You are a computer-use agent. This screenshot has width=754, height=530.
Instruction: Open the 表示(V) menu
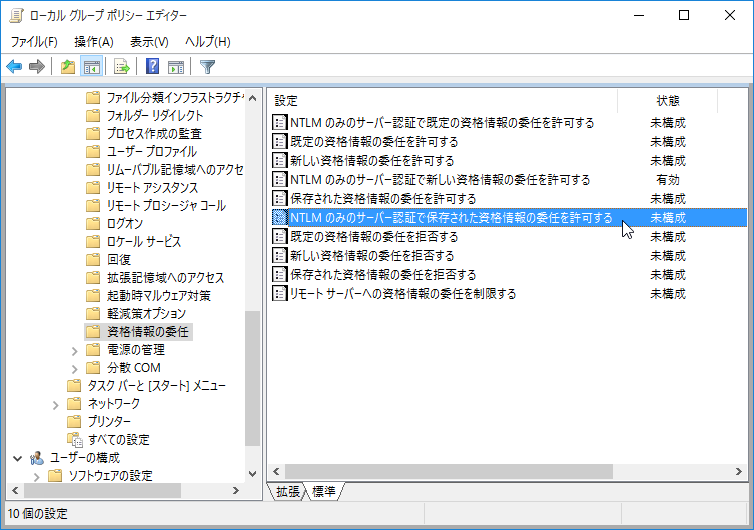(149, 42)
